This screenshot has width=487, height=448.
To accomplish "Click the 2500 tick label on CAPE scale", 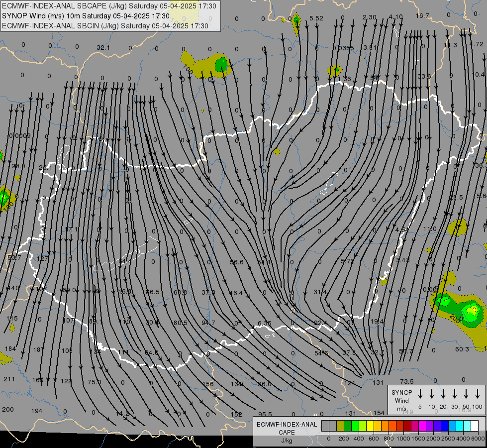I will 448,439.
